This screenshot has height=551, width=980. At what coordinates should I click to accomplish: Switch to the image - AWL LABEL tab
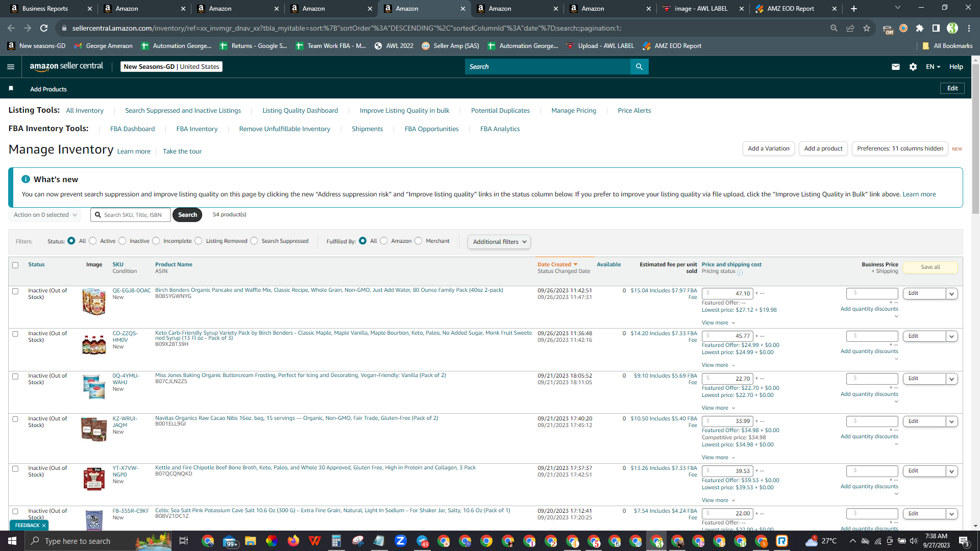[703, 9]
